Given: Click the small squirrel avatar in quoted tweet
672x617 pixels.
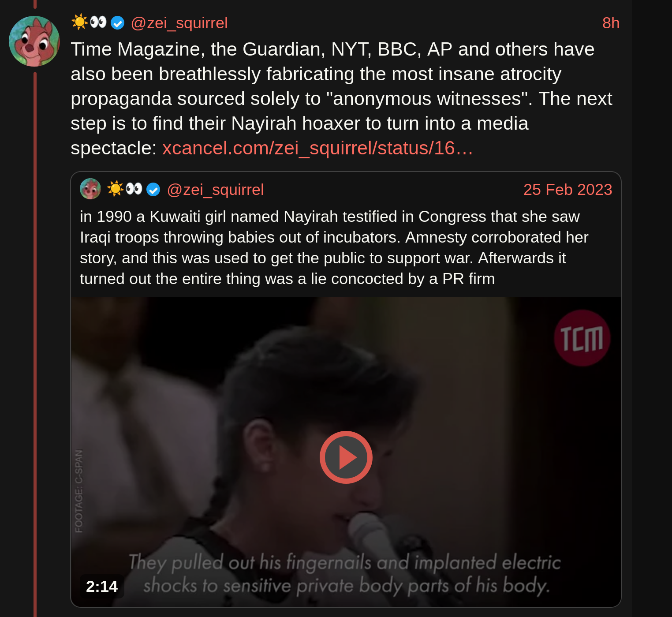Looking at the screenshot, I should (90, 189).
